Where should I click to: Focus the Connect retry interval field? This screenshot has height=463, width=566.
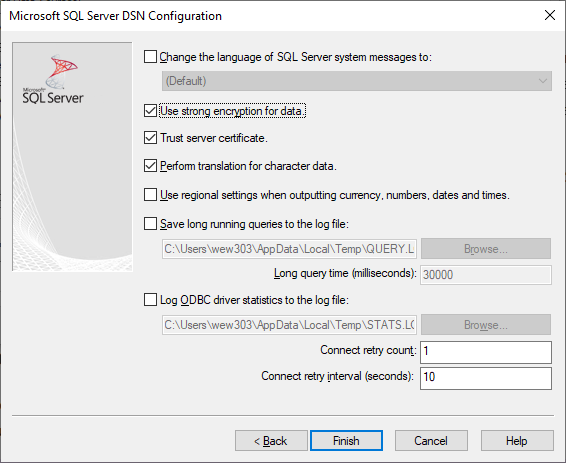coord(486,378)
